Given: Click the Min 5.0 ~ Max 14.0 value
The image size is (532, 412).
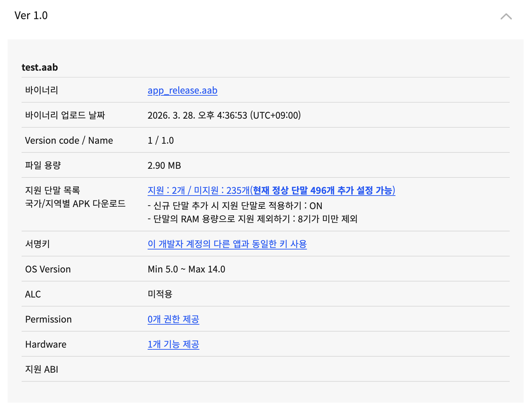Looking at the screenshot, I should pos(186,269).
